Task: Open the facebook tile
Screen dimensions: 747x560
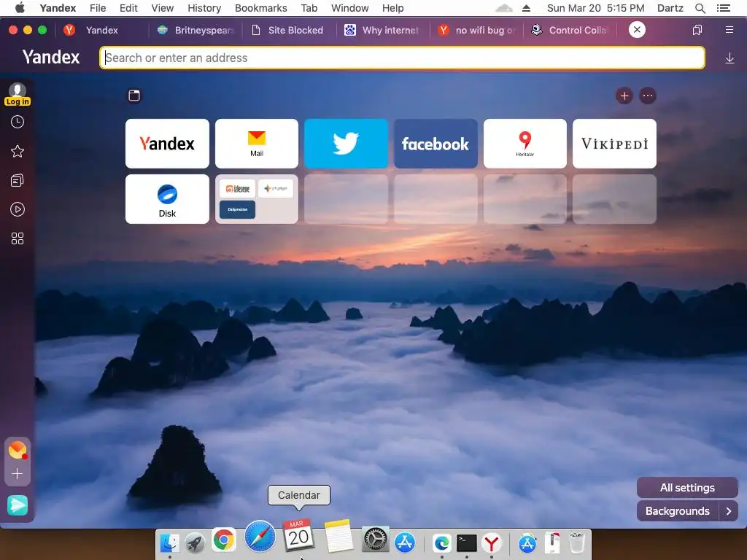Action: 436,144
